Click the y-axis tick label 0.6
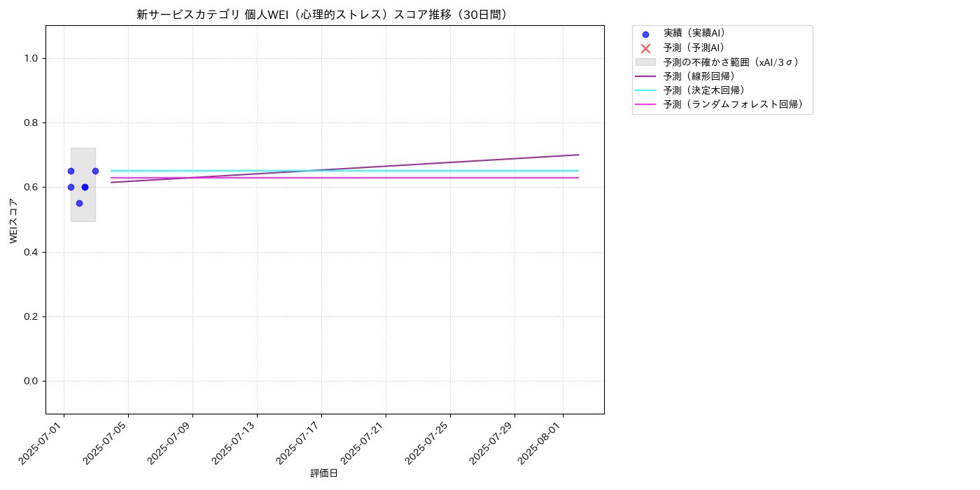 (x=30, y=188)
